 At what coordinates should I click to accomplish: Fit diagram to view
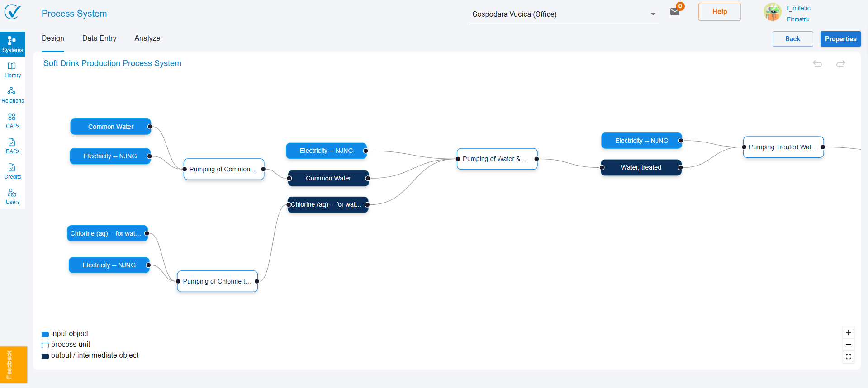tap(849, 357)
